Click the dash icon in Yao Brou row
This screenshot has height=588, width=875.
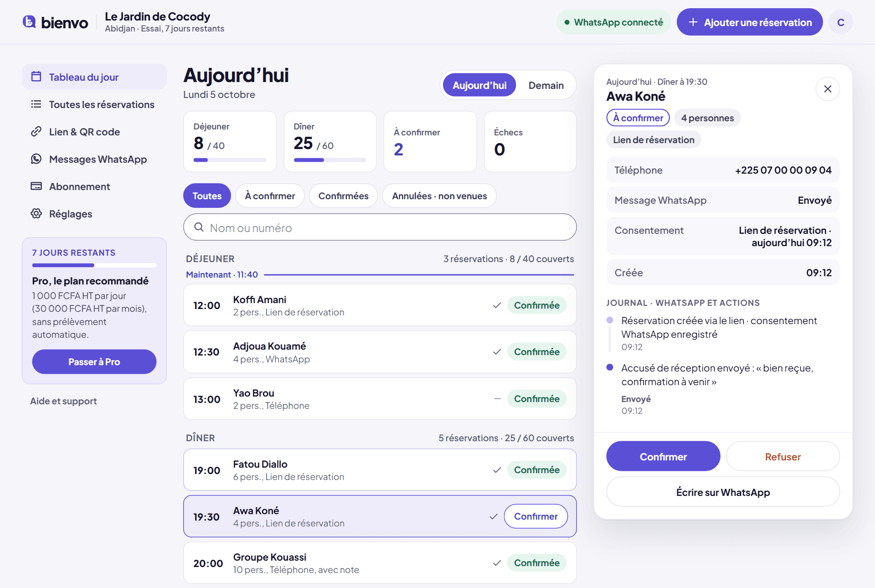(x=497, y=399)
